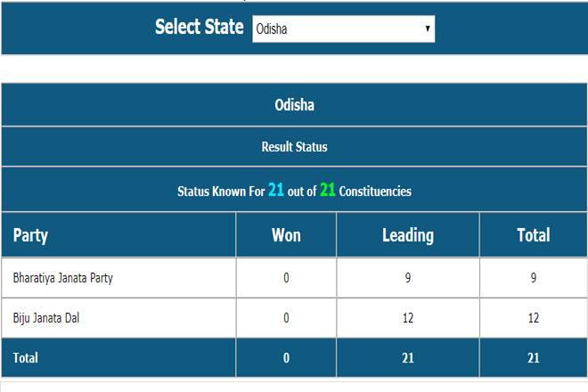Click the Total column header
The width and height of the screenshot is (588, 392).
click(533, 235)
